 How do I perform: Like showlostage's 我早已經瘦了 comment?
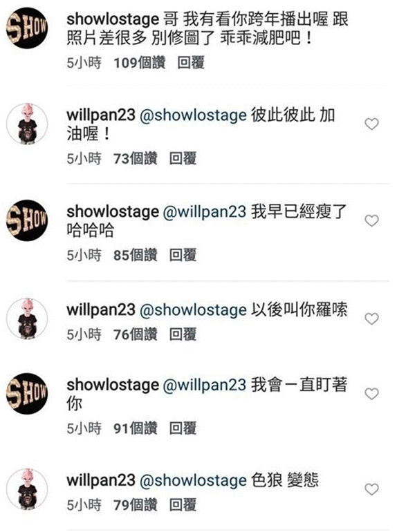click(x=371, y=220)
